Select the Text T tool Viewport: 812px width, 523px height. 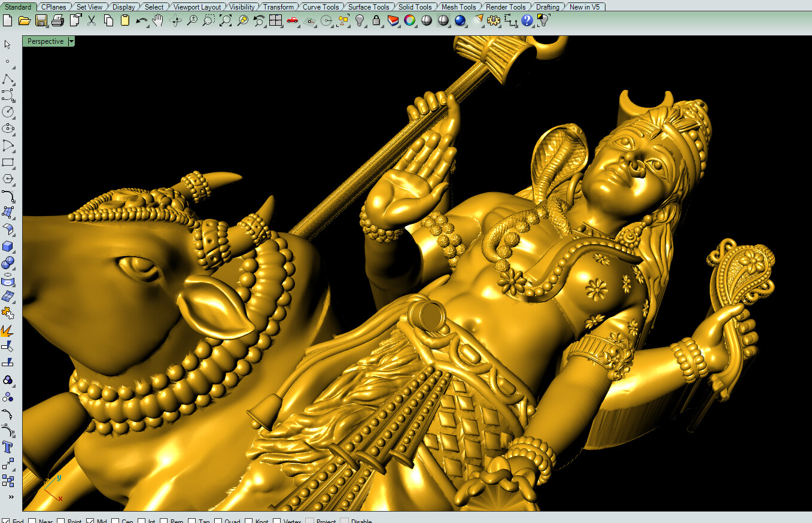(8, 447)
